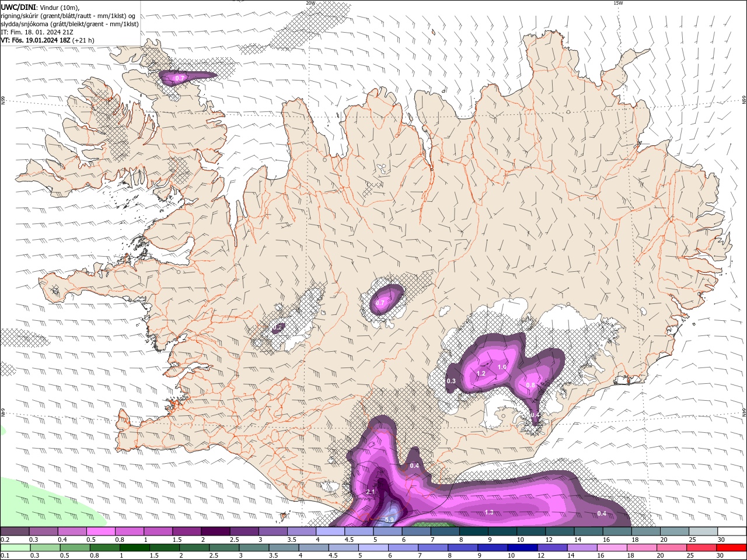The image size is (747, 560).
Task: Click the '1.0' snowfall value on the map
Action: coord(502,367)
